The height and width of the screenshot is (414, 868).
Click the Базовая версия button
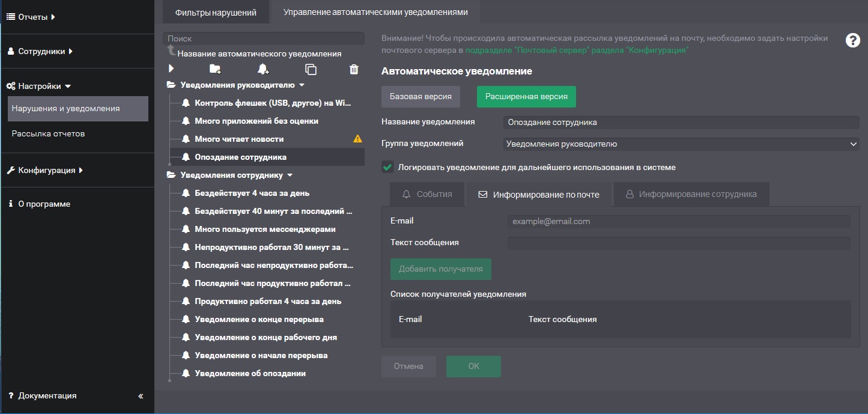click(420, 96)
